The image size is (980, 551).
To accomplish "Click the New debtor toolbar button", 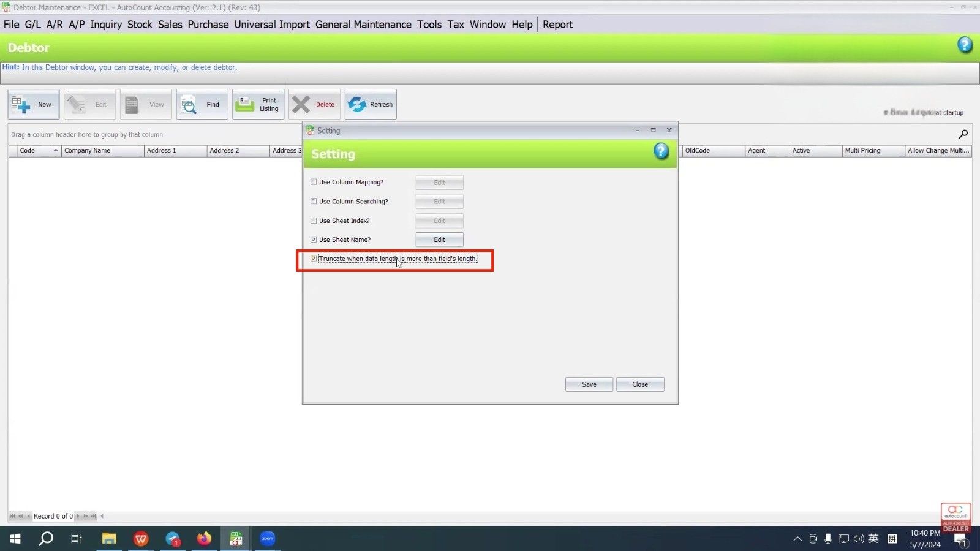I will (x=34, y=104).
